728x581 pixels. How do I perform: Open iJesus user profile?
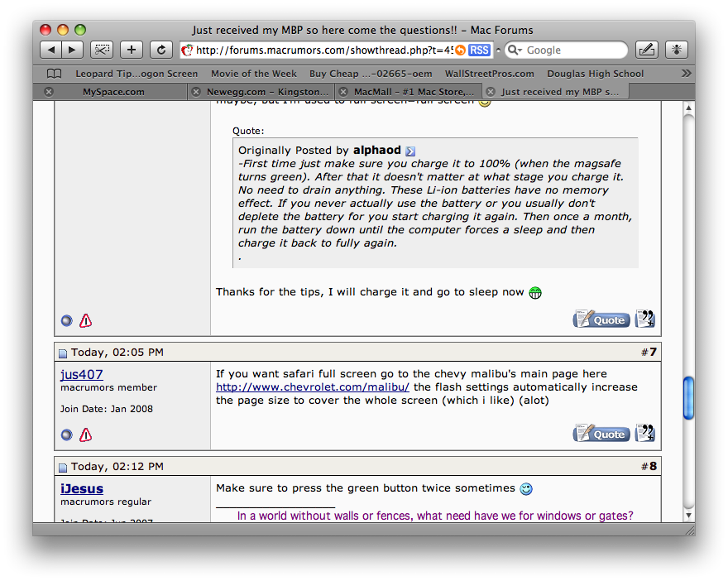(x=82, y=488)
